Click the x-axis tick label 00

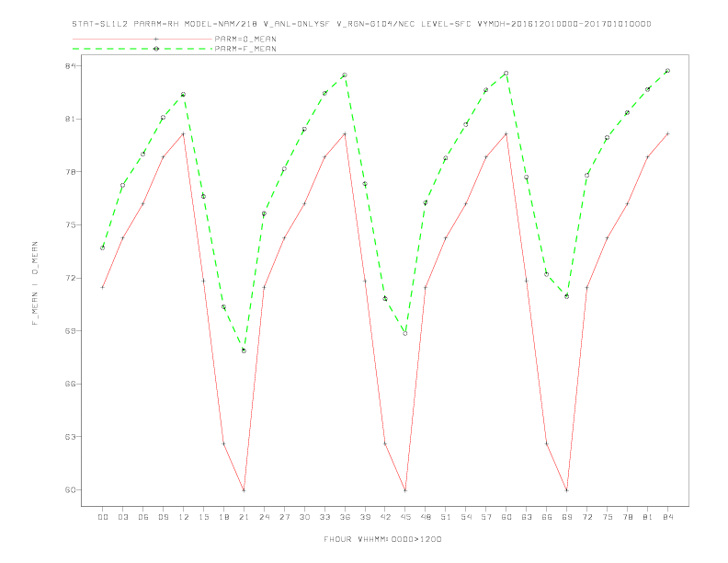103,517
